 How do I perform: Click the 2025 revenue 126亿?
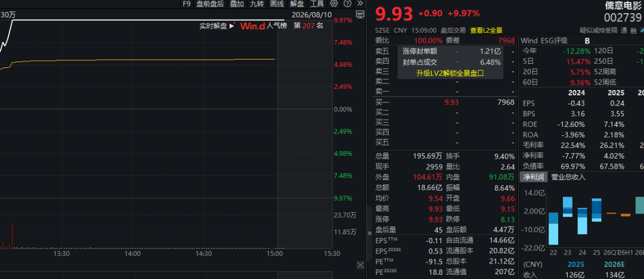click(576, 275)
